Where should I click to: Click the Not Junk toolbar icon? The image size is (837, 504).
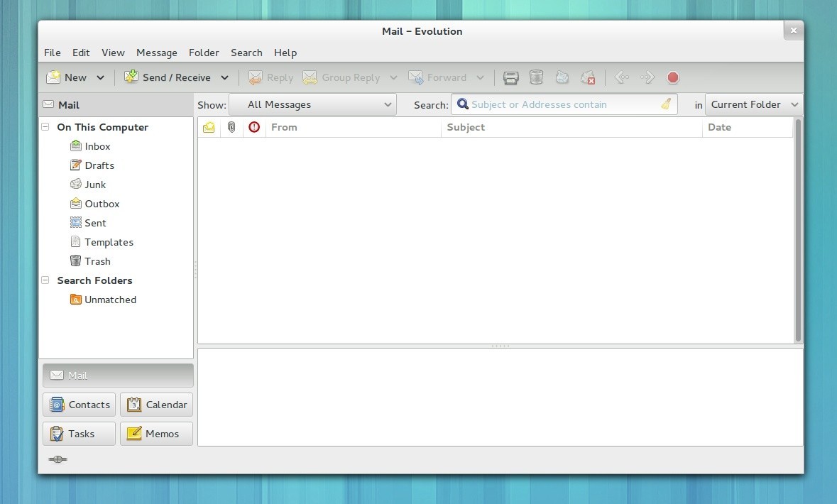tap(588, 77)
